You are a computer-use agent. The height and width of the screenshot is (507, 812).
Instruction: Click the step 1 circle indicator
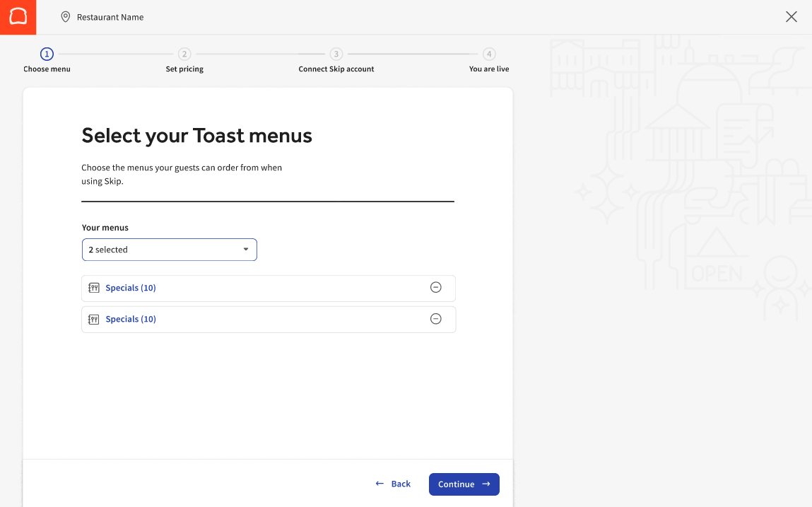coord(47,54)
